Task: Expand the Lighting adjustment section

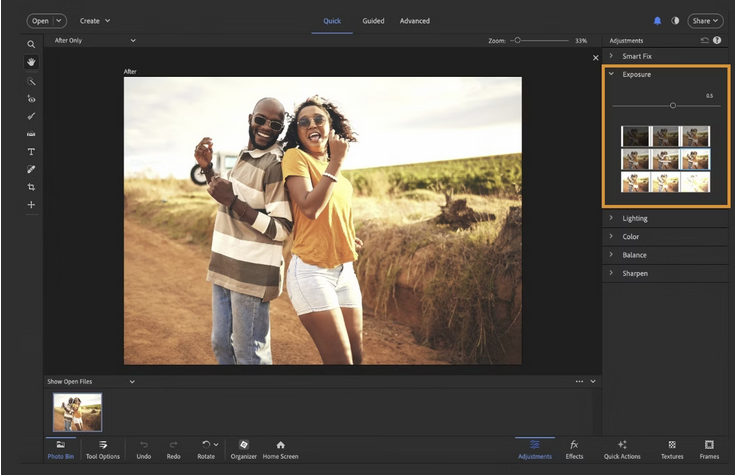Action: pos(634,218)
